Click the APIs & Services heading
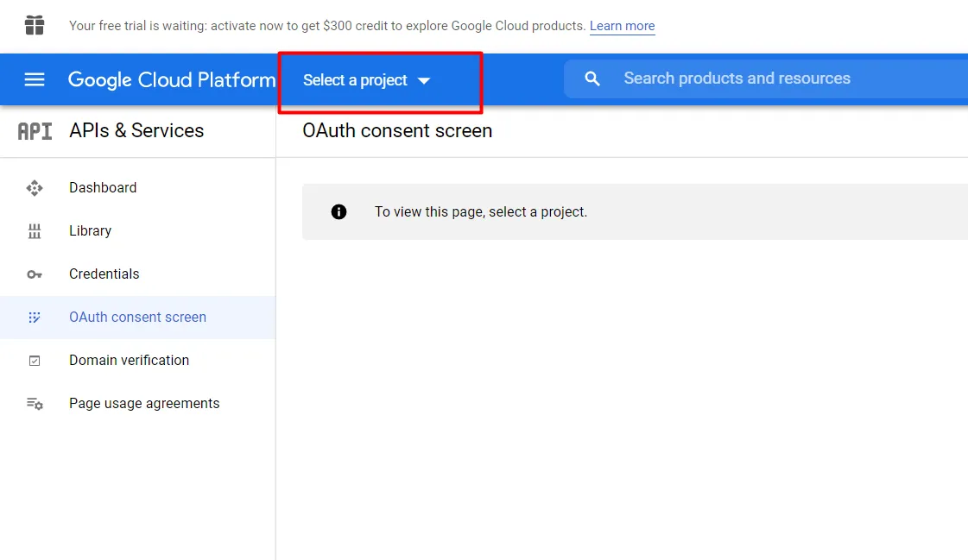 tap(136, 131)
